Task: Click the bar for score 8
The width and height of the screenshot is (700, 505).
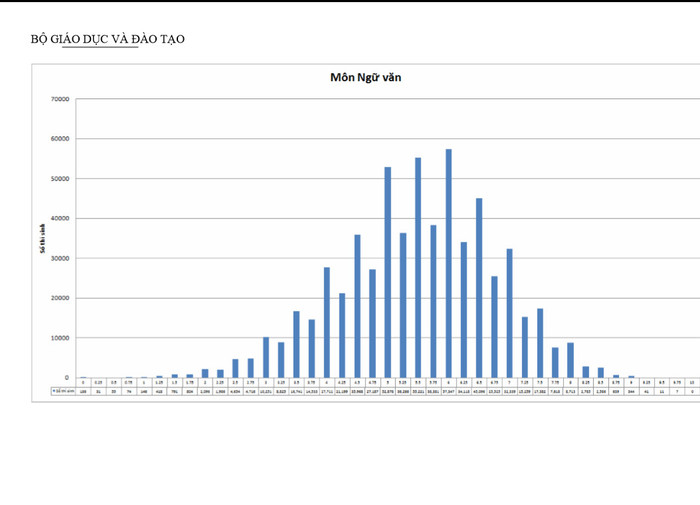Action: pos(570,360)
